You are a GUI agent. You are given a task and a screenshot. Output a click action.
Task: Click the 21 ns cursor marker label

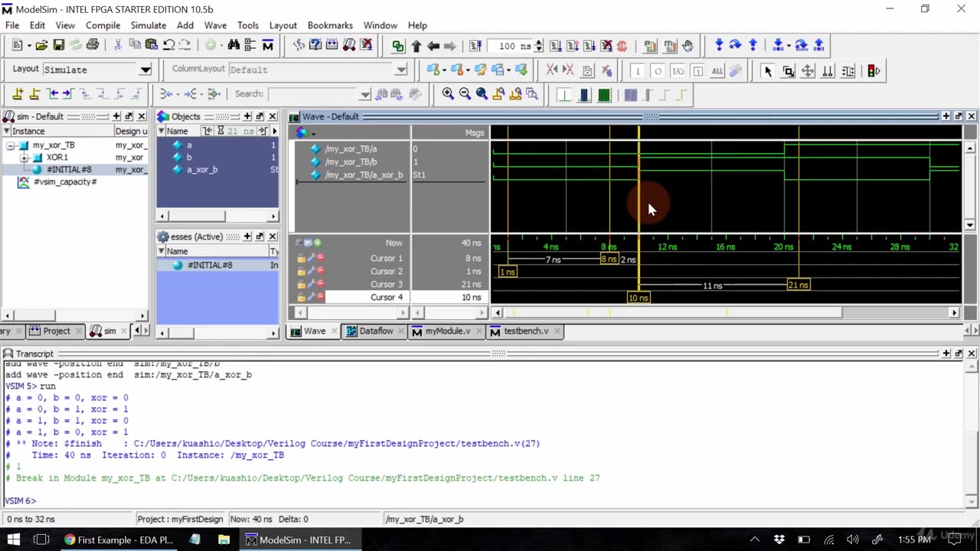799,285
